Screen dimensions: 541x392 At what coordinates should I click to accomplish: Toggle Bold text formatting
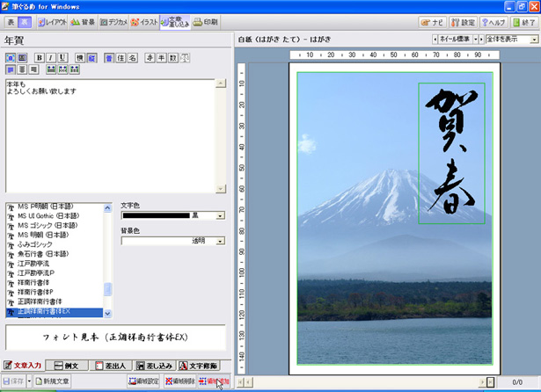40,57
